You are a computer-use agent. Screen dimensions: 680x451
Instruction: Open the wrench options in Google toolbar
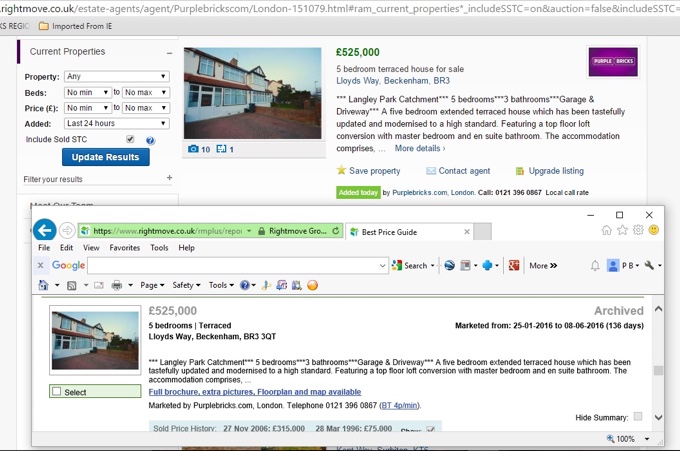tap(649, 265)
